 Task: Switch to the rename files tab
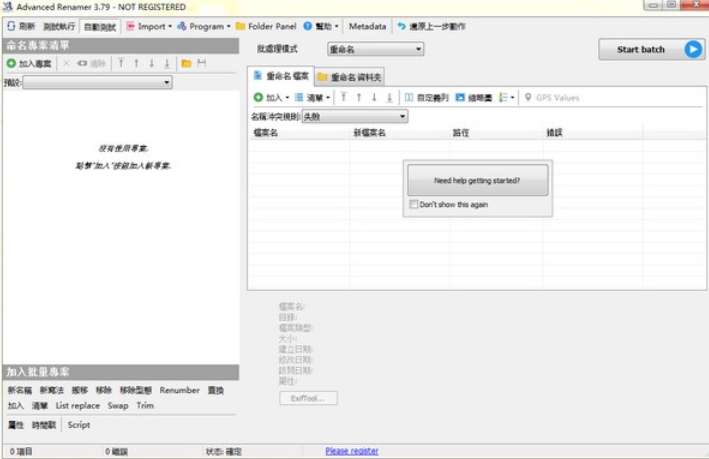tap(281, 76)
